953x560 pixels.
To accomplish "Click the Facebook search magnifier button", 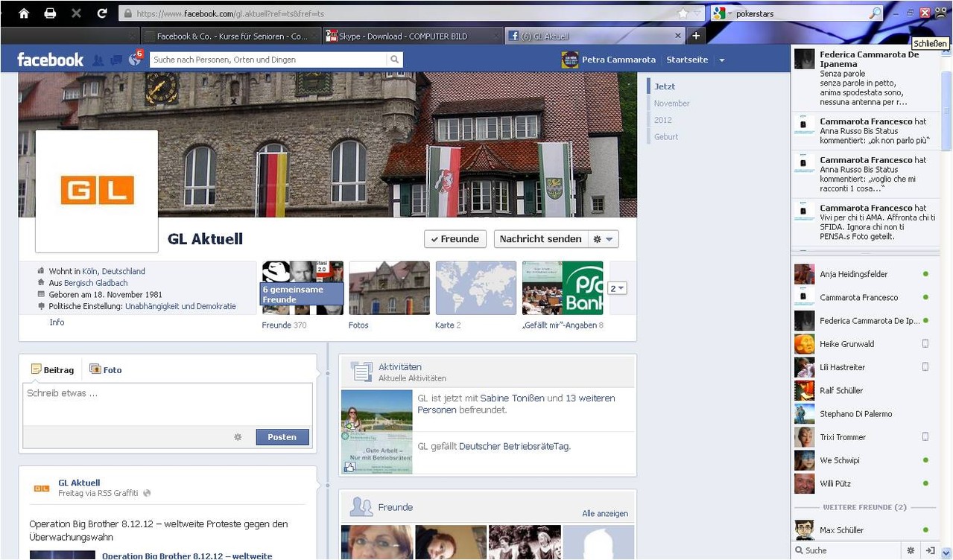I will pos(395,60).
